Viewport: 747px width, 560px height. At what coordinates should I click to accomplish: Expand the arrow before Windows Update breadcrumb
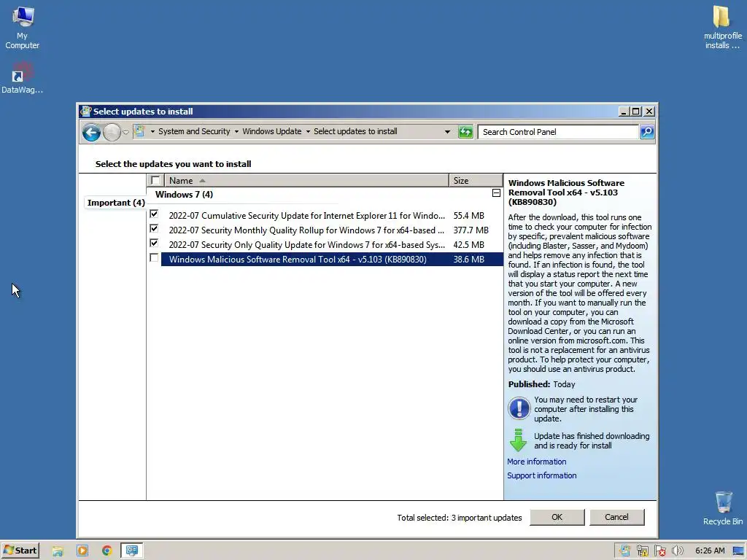click(x=236, y=131)
